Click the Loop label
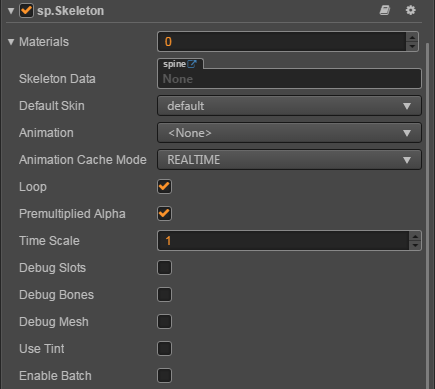Screen dimensions: 435x389 (33, 187)
